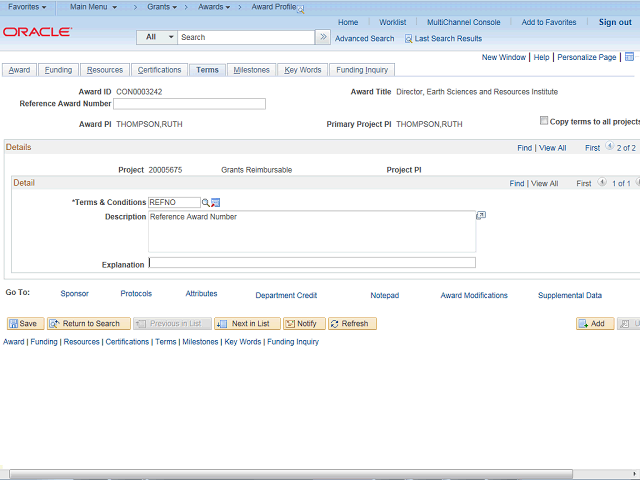Open New Window link
Viewport: 640px width, 480px height.
pos(503,58)
